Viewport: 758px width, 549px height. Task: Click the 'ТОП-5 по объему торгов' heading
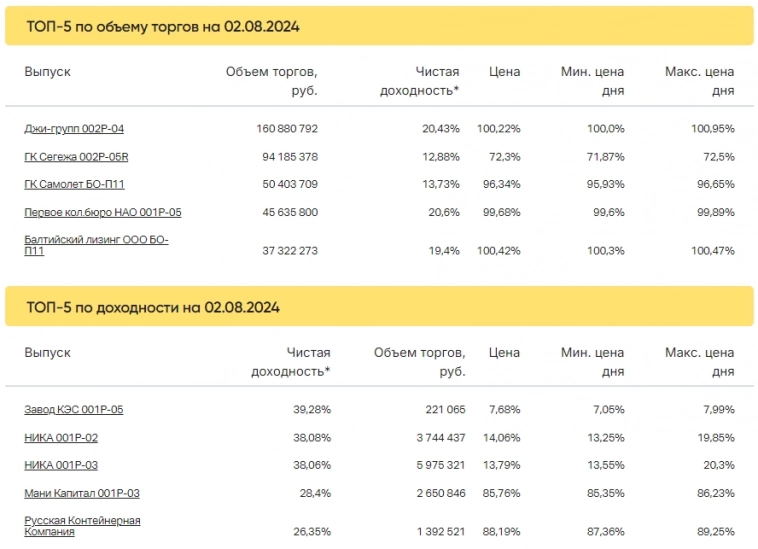[x=163, y=27]
